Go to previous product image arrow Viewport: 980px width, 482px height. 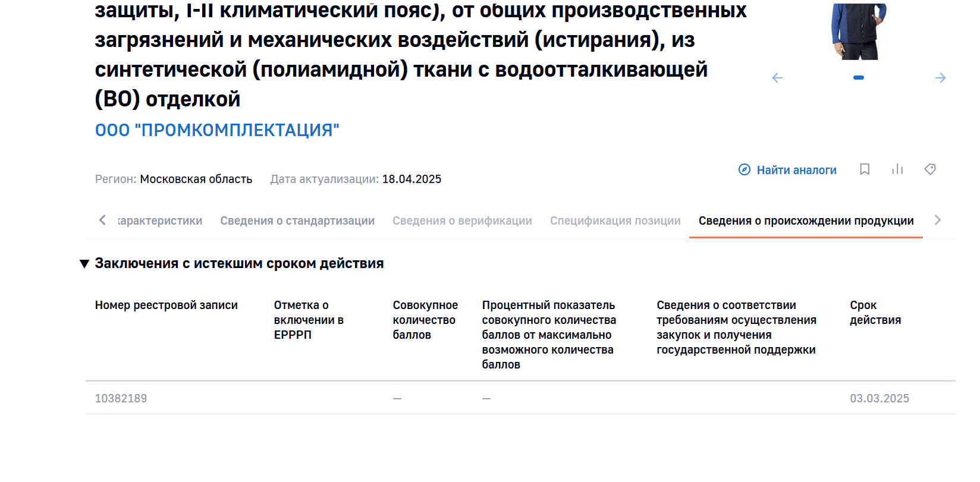coord(777,78)
